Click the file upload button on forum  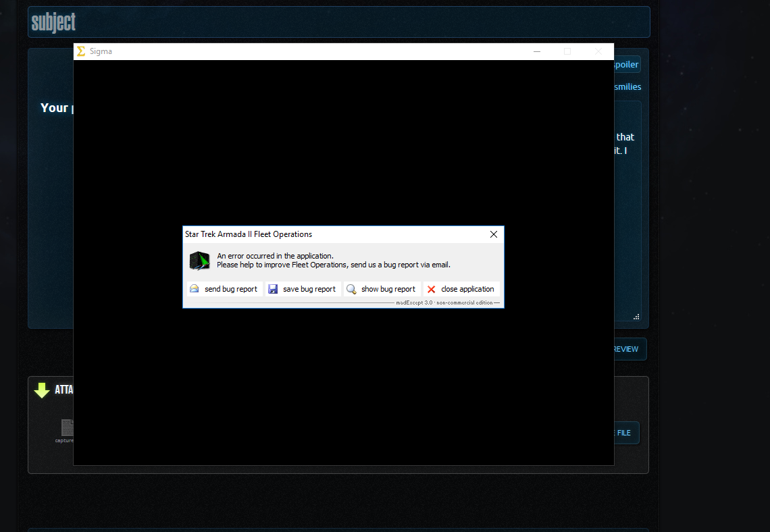click(627, 433)
